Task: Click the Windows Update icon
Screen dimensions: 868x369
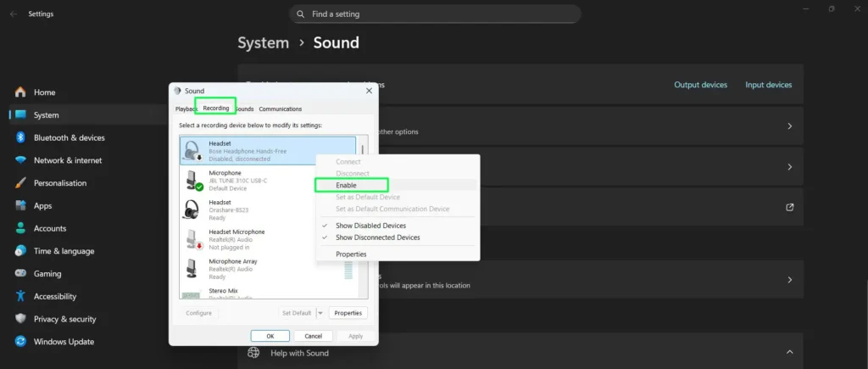Action: tap(20, 342)
